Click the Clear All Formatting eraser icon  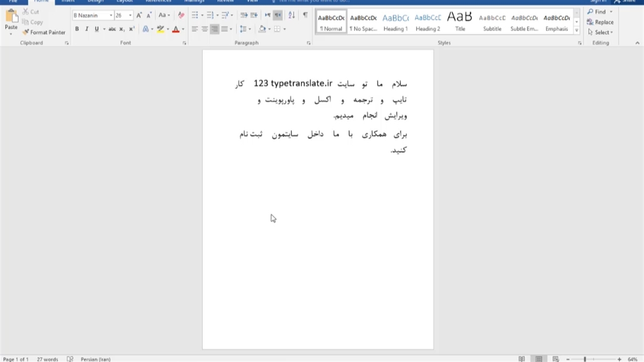(x=181, y=16)
